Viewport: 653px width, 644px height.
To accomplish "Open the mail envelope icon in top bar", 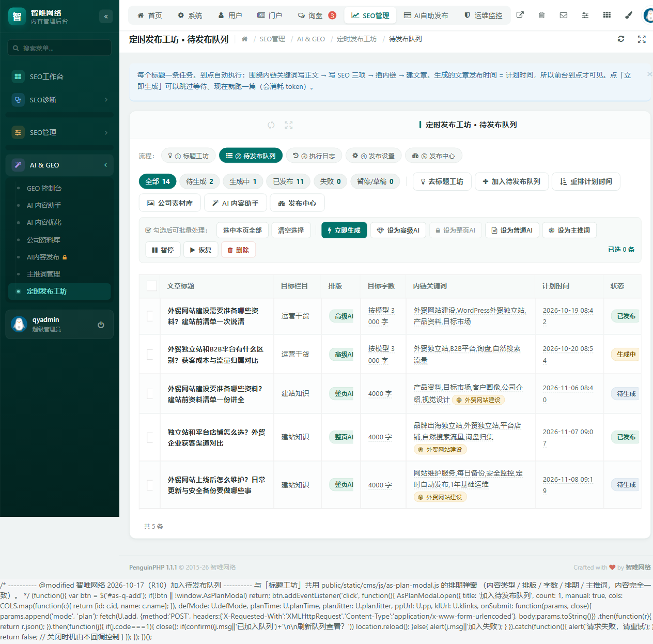I will click(x=564, y=15).
